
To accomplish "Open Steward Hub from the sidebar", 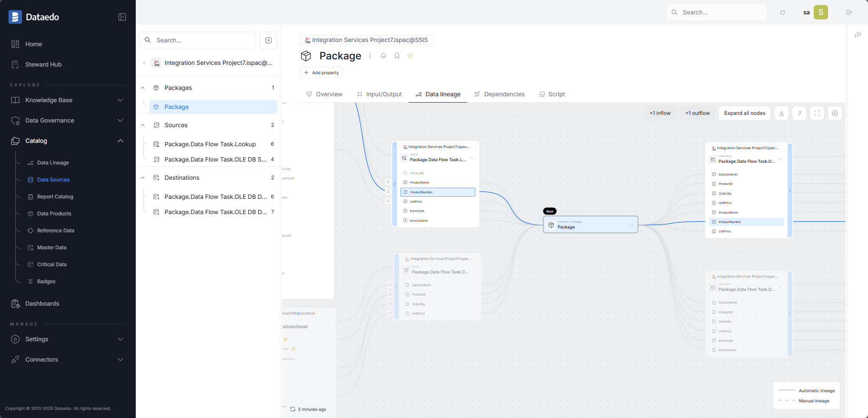I will click(x=42, y=64).
